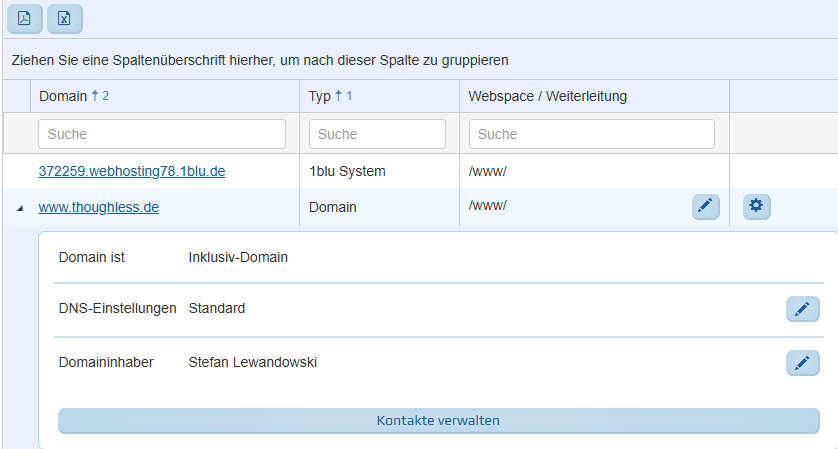Click the Webspace / Weiterleitung column header
The width and height of the screenshot is (838, 449).
coord(547,96)
